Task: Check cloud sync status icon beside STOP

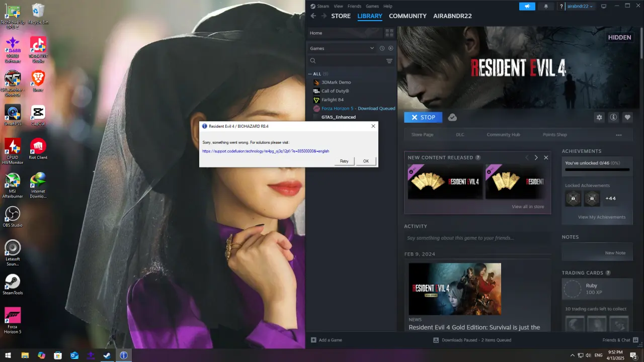Action: pos(452,117)
